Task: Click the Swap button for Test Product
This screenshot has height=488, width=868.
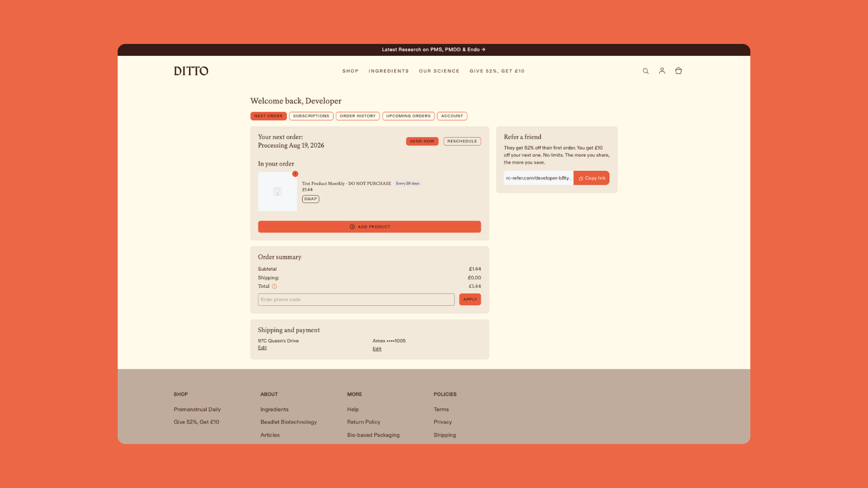Action: click(311, 199)
